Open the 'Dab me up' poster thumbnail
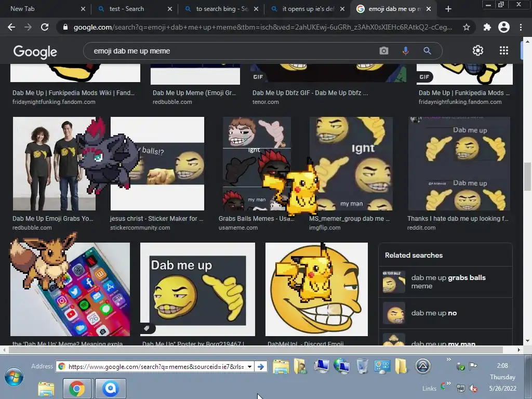Screen dimensions: 532x399 (x=197, y=289)
